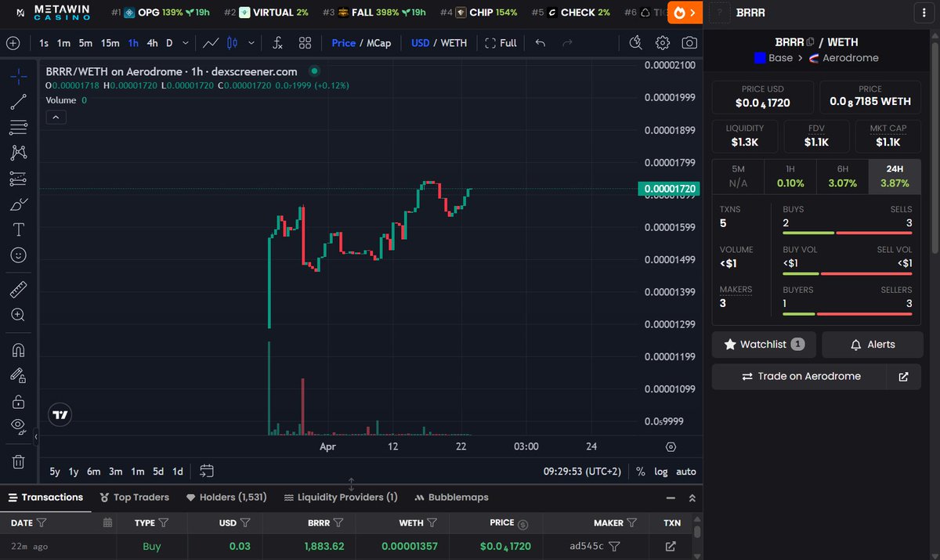Open the TYPE column filter
Image resolution: width=940 pixels, height=560 pixels.
pos(164,522)
